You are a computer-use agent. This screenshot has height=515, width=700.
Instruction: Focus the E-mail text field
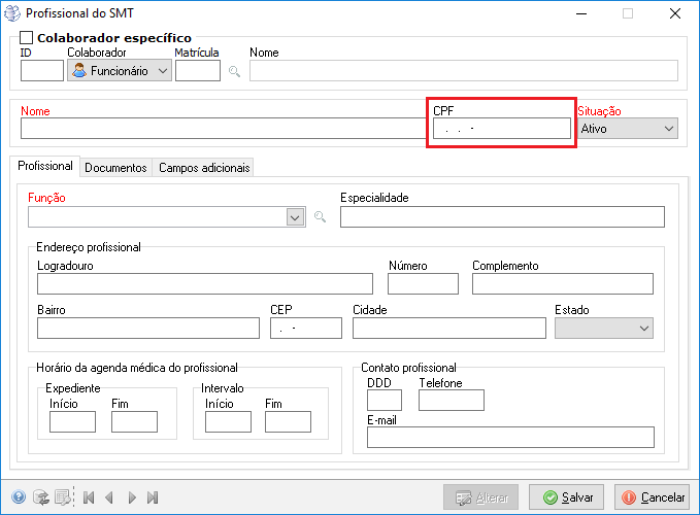tap(510, 437)
